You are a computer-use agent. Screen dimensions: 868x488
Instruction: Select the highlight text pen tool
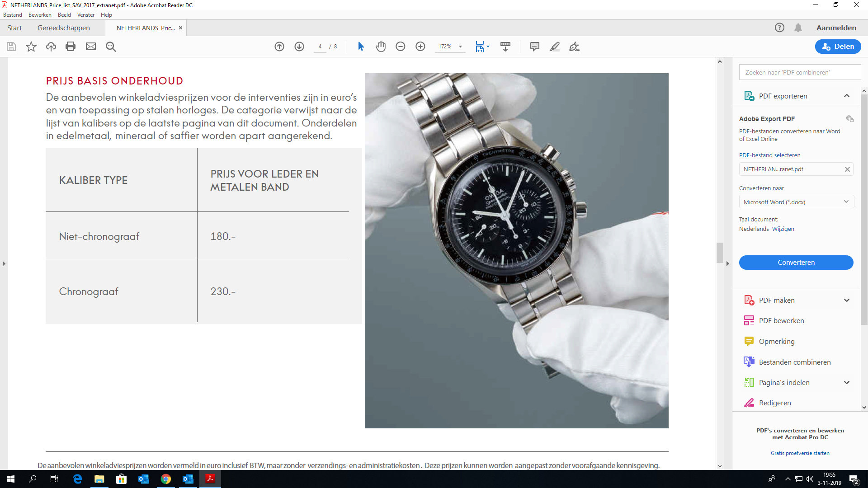coord(555,47)
